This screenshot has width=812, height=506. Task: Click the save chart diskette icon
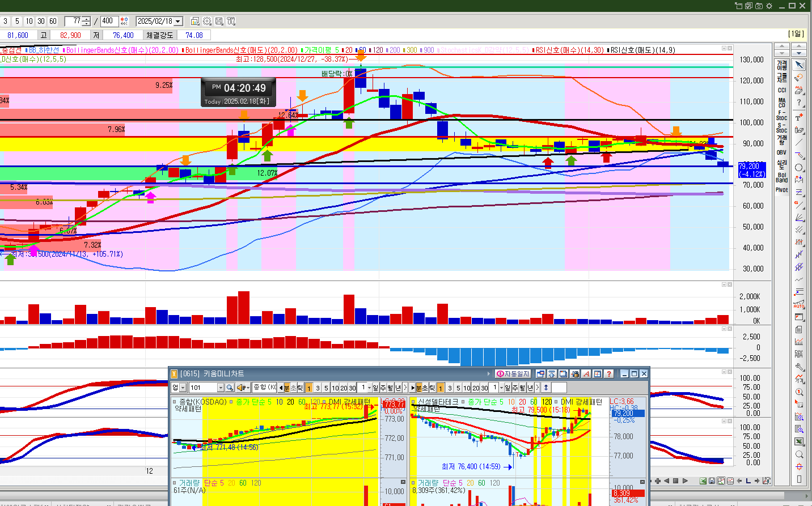tap(220, 20)
